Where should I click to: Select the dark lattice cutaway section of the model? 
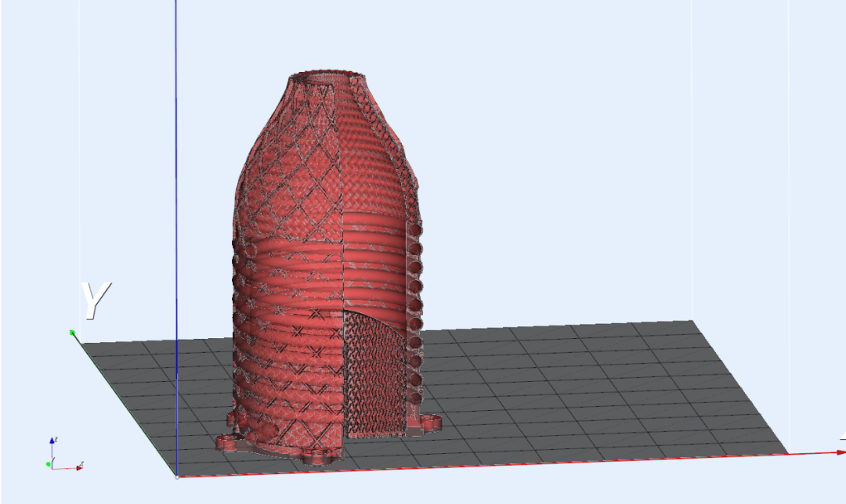click(x=374, y=376)
